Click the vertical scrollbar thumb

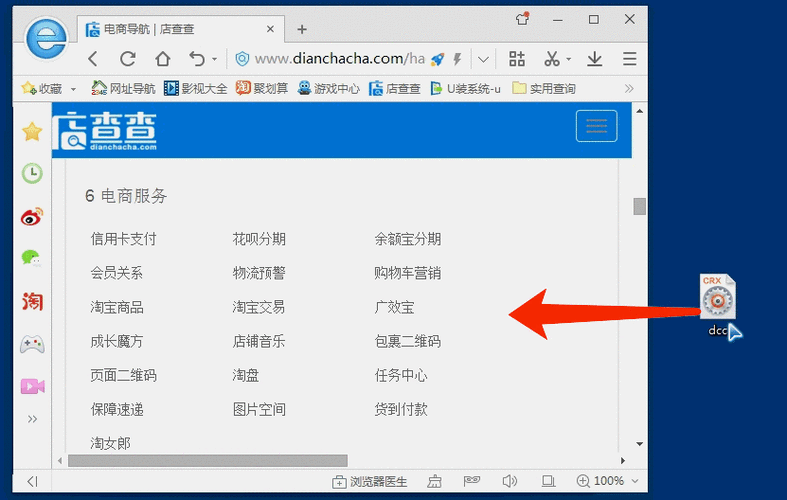click(x=639, y=206)
